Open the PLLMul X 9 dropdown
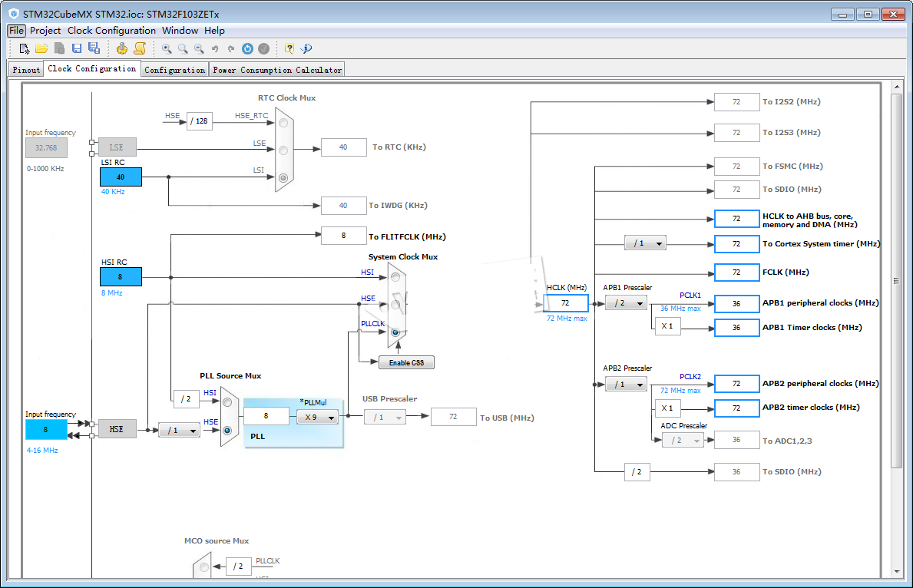 coord(317,417)
